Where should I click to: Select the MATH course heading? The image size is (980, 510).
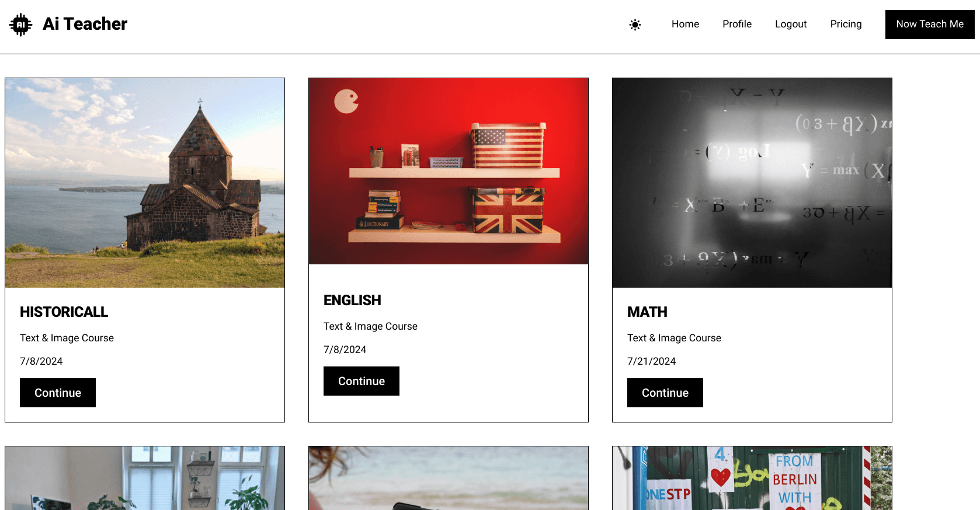[x=647, y=312]
